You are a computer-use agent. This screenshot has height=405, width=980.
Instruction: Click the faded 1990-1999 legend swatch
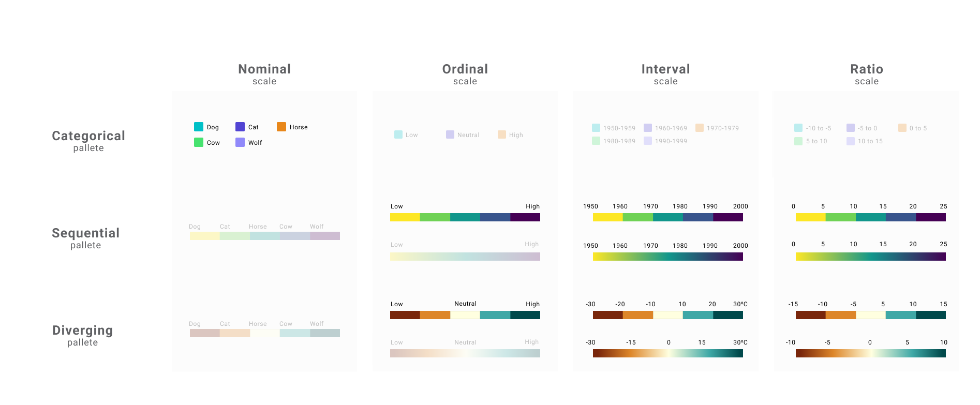(648, 141)
